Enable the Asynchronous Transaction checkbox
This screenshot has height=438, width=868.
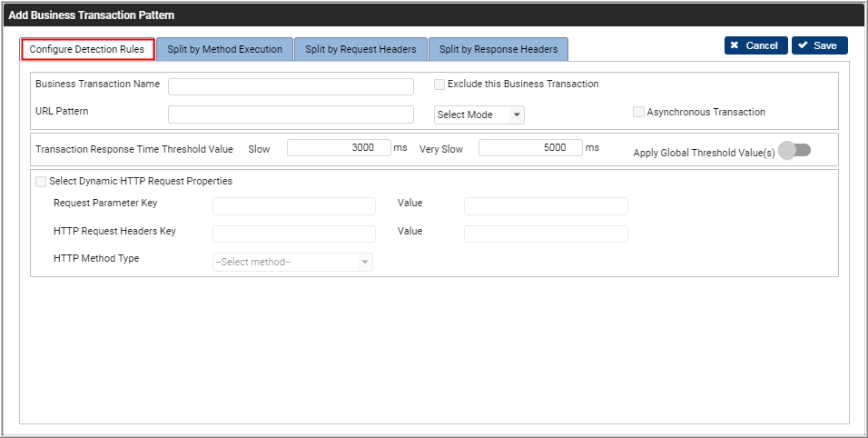click(x=638, y=113)
